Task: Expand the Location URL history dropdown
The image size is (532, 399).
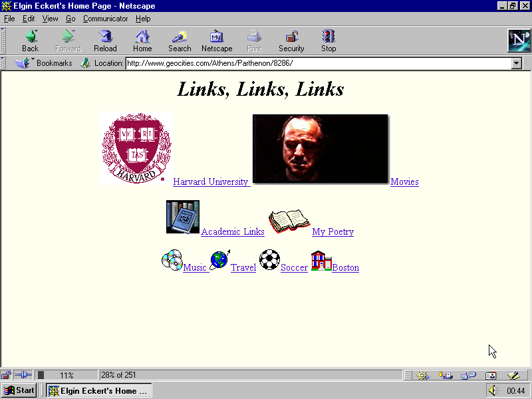Action: coord(517,63)
